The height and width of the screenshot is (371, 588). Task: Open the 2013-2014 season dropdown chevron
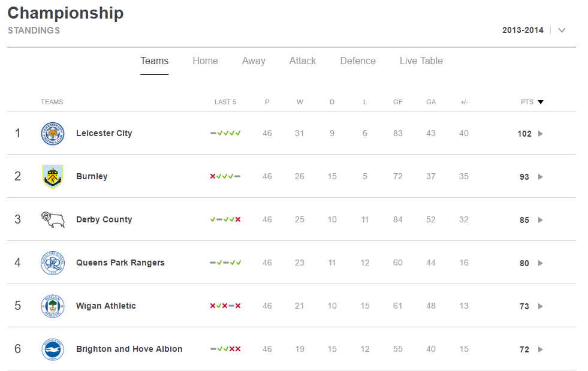coord(562,31)
